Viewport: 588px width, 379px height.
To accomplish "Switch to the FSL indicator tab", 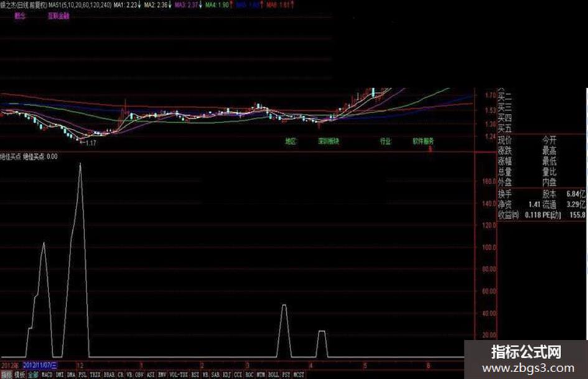I will (x=83, y=375).
